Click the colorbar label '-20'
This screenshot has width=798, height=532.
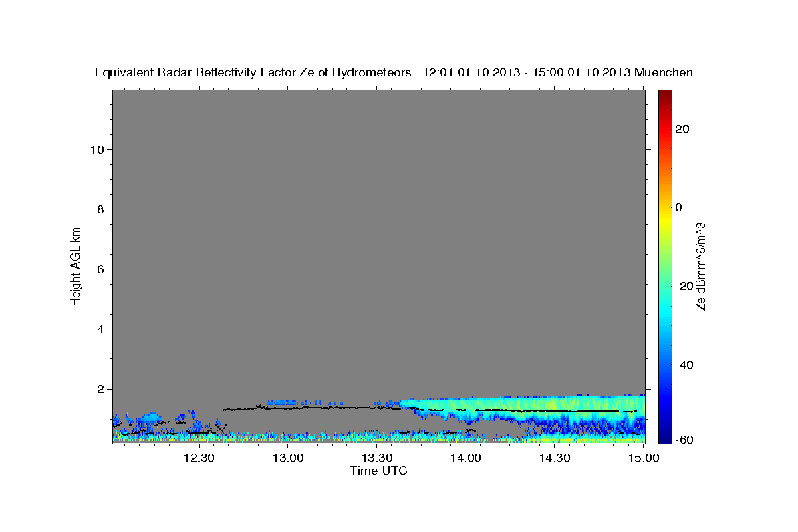click(x=684, y=286)
